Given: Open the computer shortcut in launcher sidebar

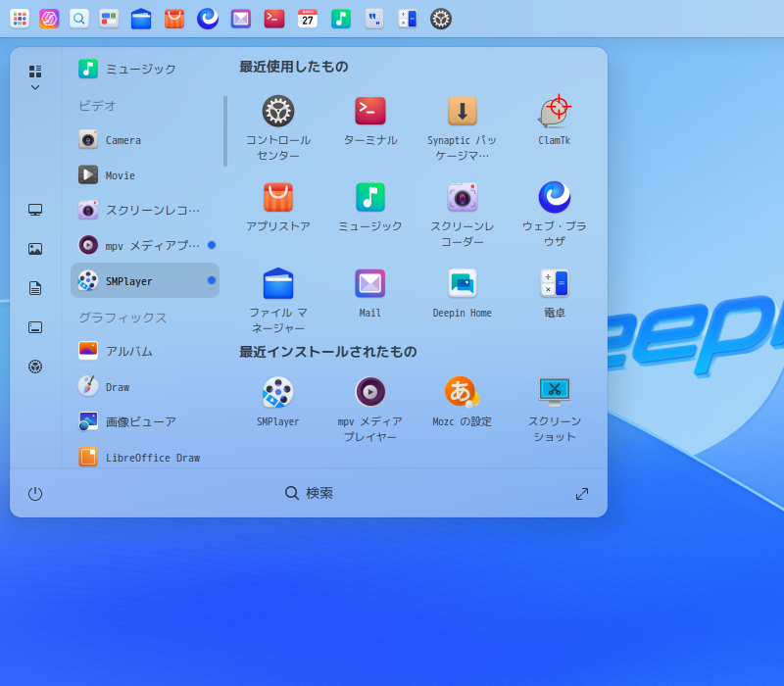Looking at the screenshot, I should [35, 210].
